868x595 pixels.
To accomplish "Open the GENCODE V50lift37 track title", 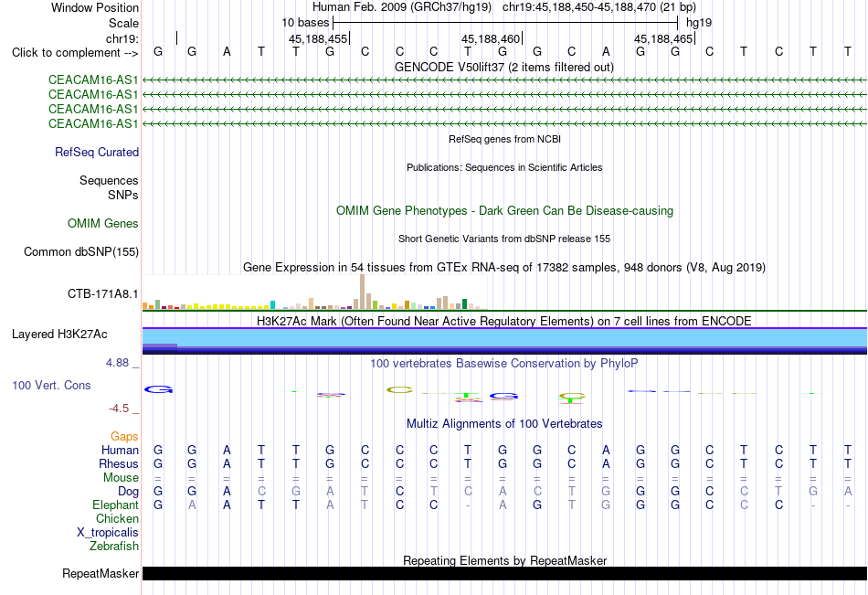I will [x=503, y=67].
